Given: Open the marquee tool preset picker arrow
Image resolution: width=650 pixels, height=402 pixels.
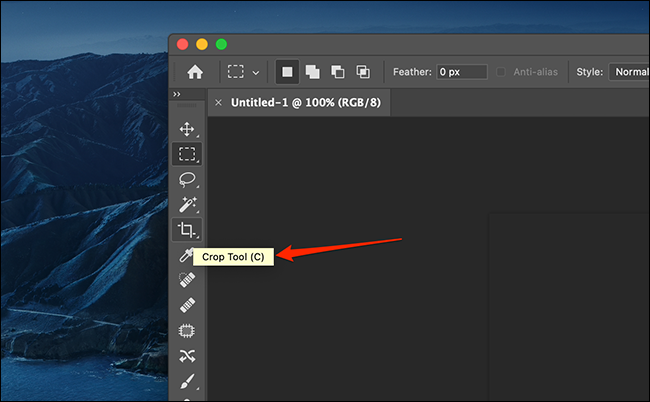Looking at the screenshot, I should [x=256, y=72].
